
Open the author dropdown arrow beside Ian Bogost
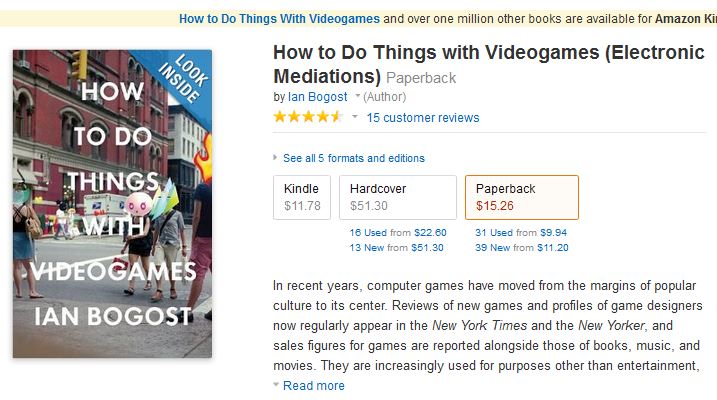click(358, 96)
